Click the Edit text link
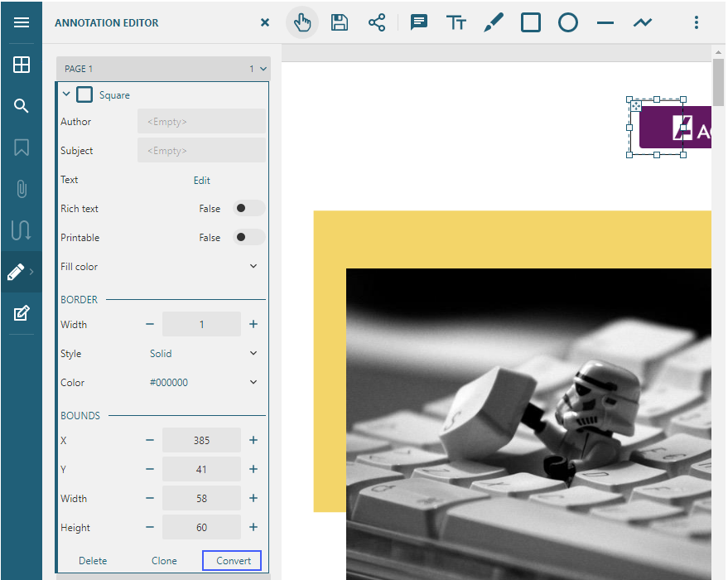 [x=201, y=180]
